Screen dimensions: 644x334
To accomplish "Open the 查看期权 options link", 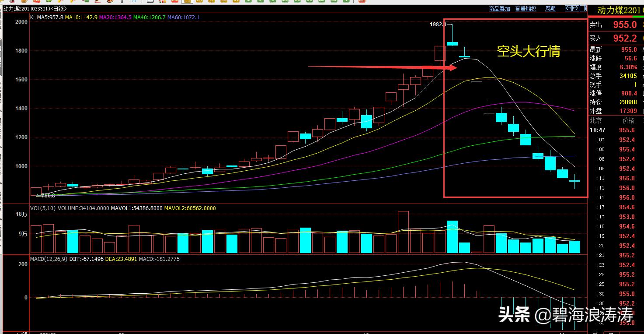I will pos(526,9).
